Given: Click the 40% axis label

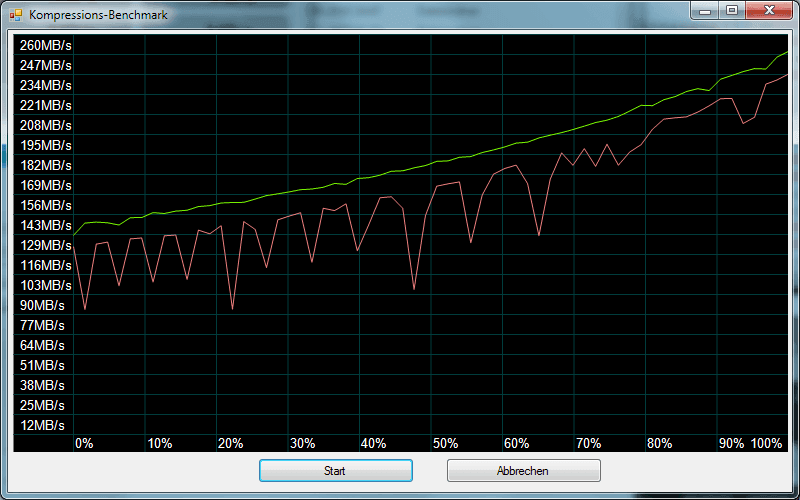Looking at the screenshot, I should (373, 444).
